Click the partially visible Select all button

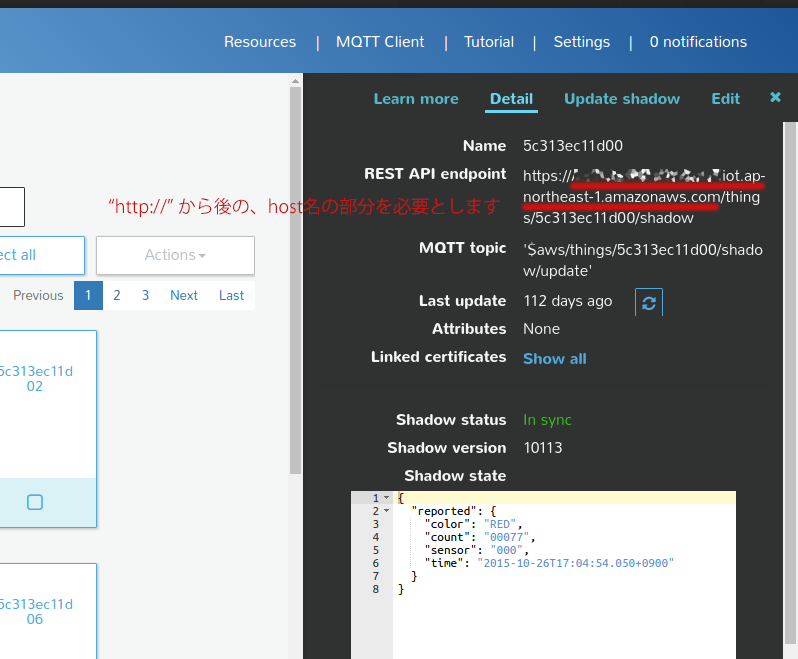pyautogui.click(x=42, y=255)
